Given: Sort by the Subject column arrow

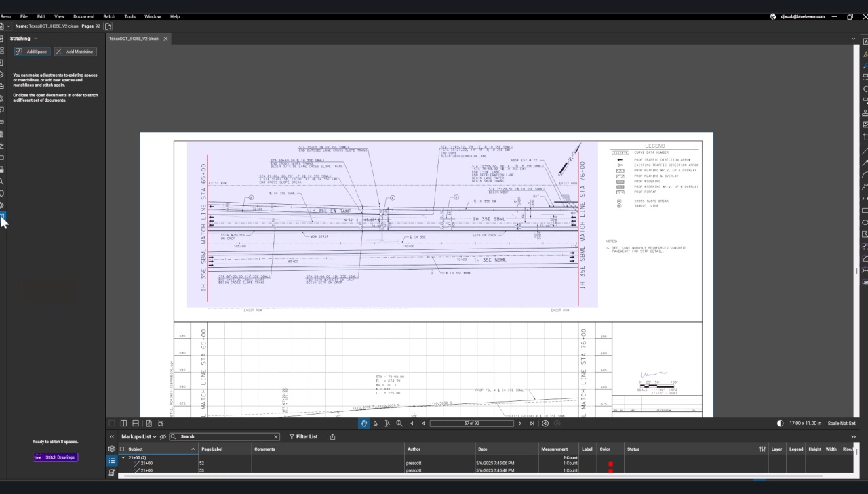Looking at the screenshot, I should 193,449.
